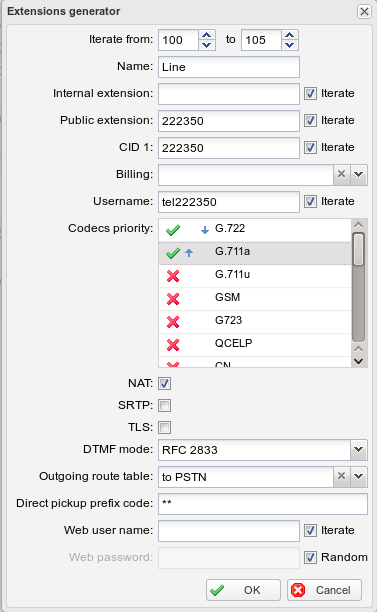Enable GSM codec via red cross
The image size is (377, 612).
click(173, 299)
